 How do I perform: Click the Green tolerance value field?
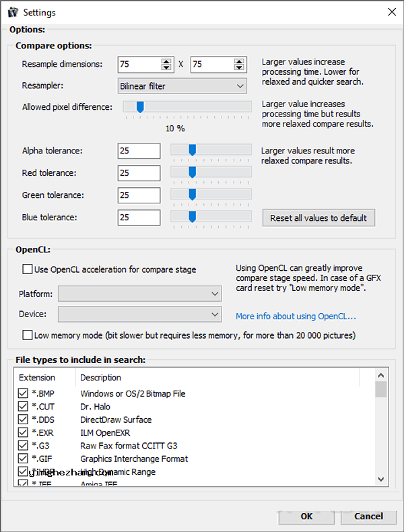(x=139, y=195)
